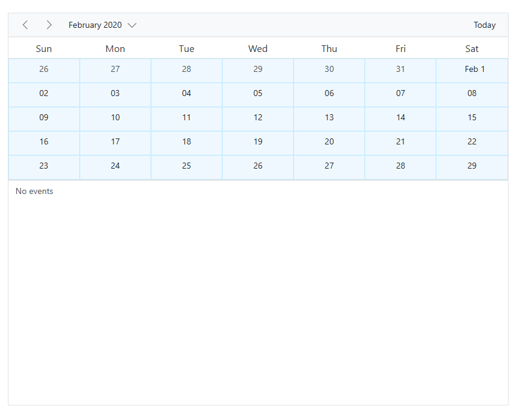The image size is (517, 420).
Task: Select date 03
Action: (x=115, y=95)
